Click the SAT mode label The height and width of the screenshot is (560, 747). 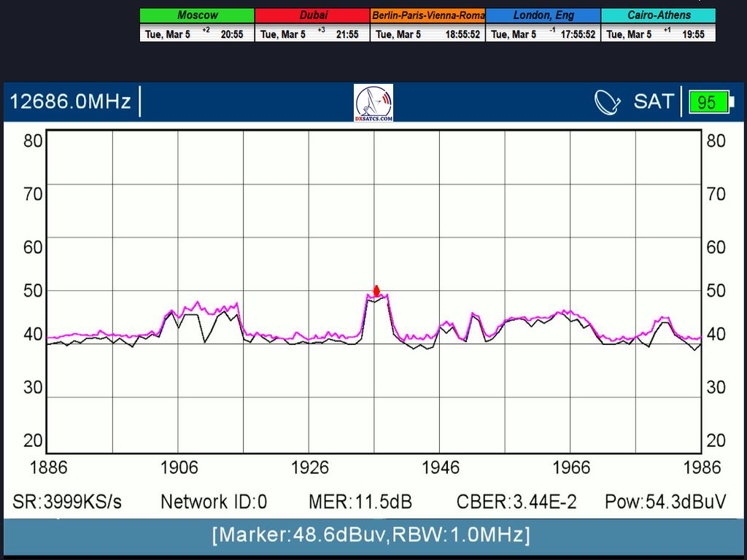tap(653, 101)
